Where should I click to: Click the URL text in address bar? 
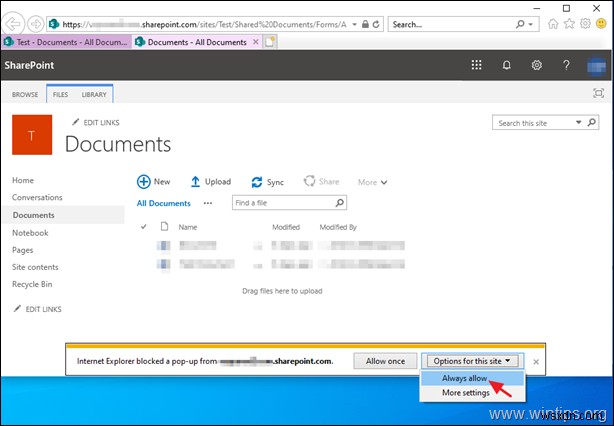coord(204,24)
